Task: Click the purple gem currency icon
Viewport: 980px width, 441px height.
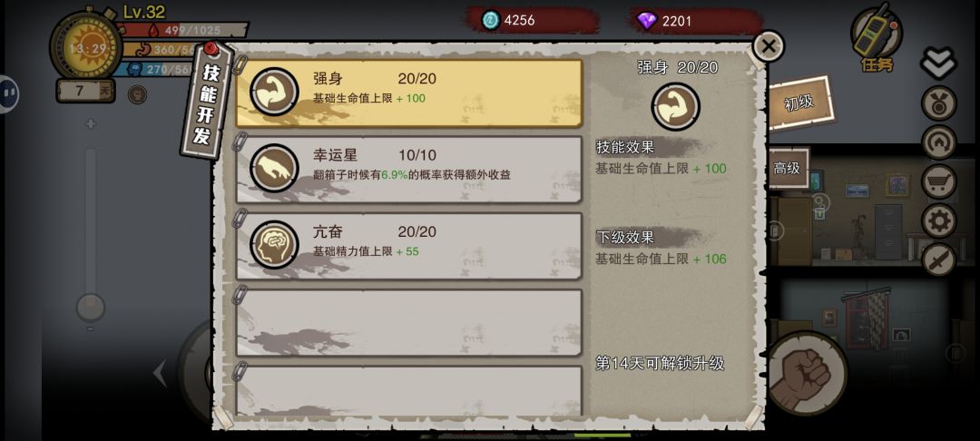Action: [x=647, y=21]
